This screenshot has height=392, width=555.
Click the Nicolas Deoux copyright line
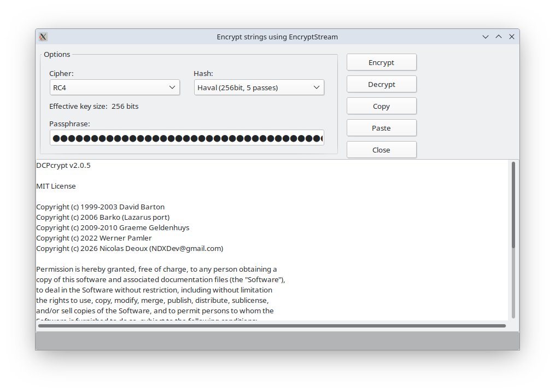pyautogui.click(x=130, y=249)
